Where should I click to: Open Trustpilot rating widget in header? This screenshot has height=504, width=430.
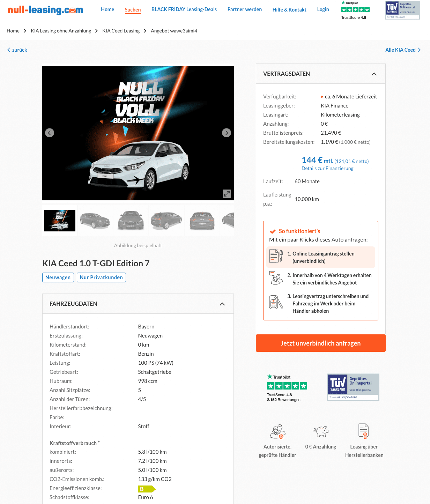pyautogui.click(x=355, y=10)
